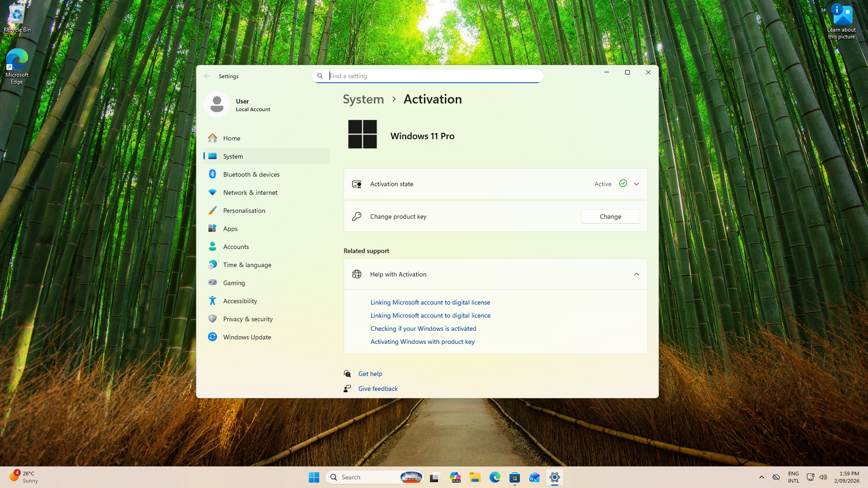
Task: Click the Microsoft Store taskbar icon
Action: [515, 477]
